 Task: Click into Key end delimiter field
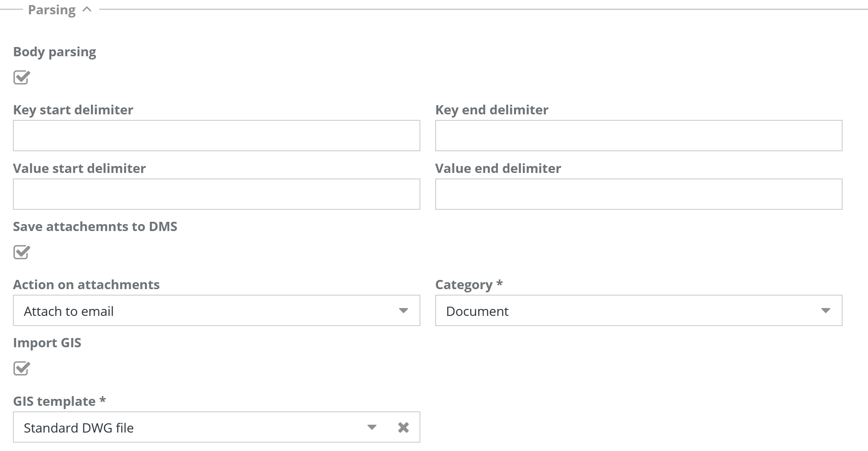pos(639,136)
